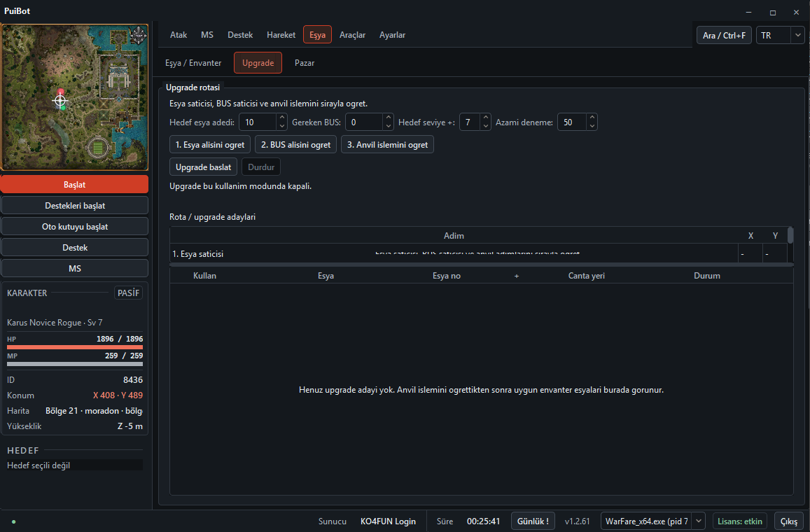Image resolution: width=810 pixels, height=532 pixels.
Task: Click the crosshair marker on the minimap
Action: click(x=60, y=101)
